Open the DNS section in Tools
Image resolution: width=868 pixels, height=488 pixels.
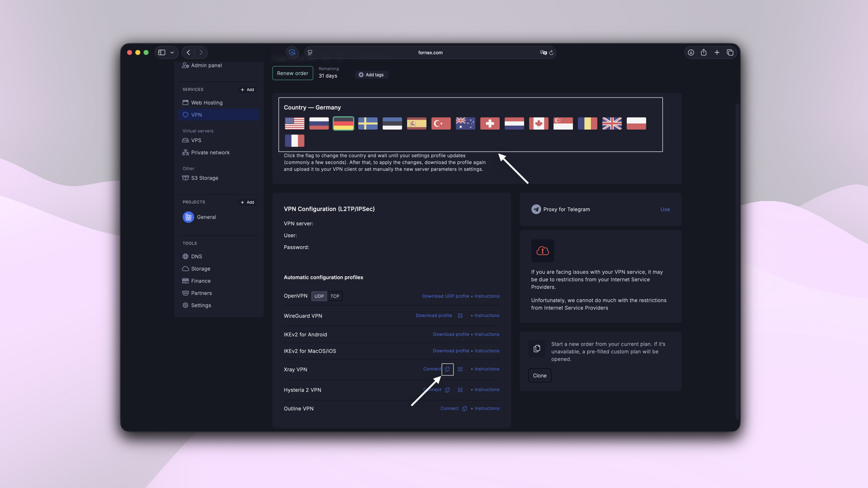click(197, 256)
